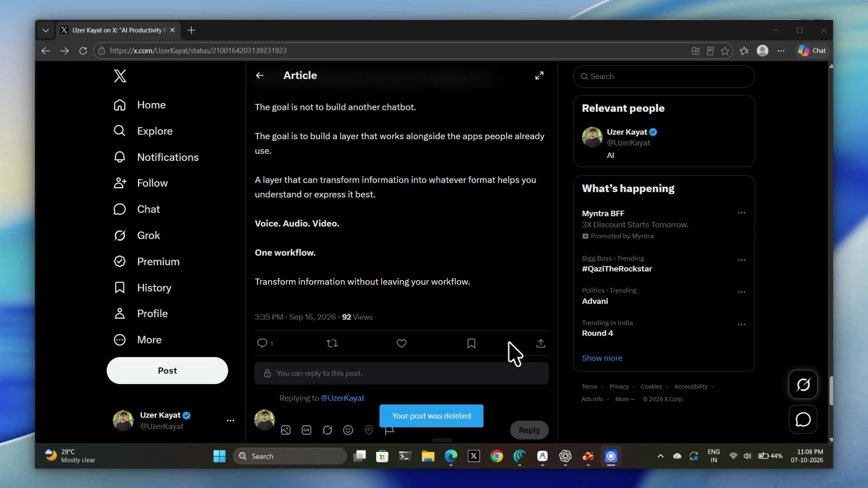Click the X logo in the sidebar
Image resolution: width=868 pixels, height=488 pixels.
pyautogui.click(x=120, y=76)
